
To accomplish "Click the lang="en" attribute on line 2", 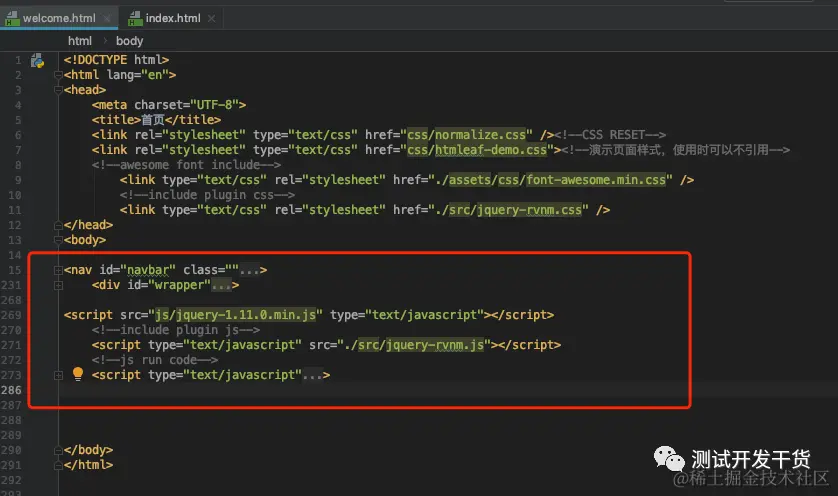I will pos(138,75).
